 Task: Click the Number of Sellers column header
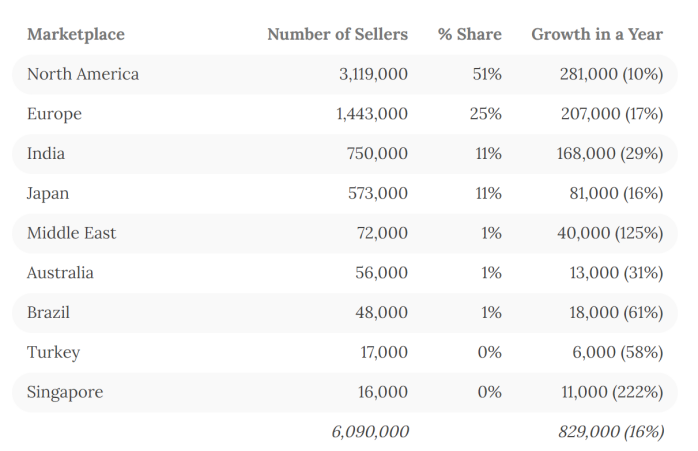(x=337, y=34)
